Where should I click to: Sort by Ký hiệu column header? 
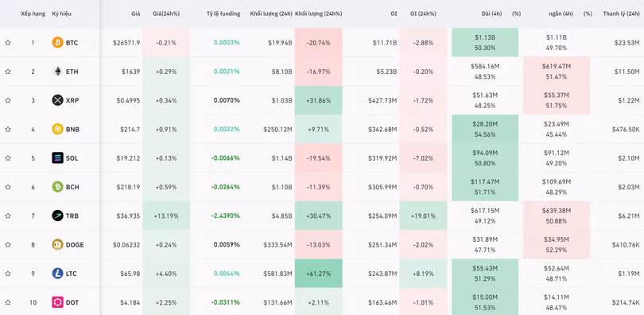61,14
